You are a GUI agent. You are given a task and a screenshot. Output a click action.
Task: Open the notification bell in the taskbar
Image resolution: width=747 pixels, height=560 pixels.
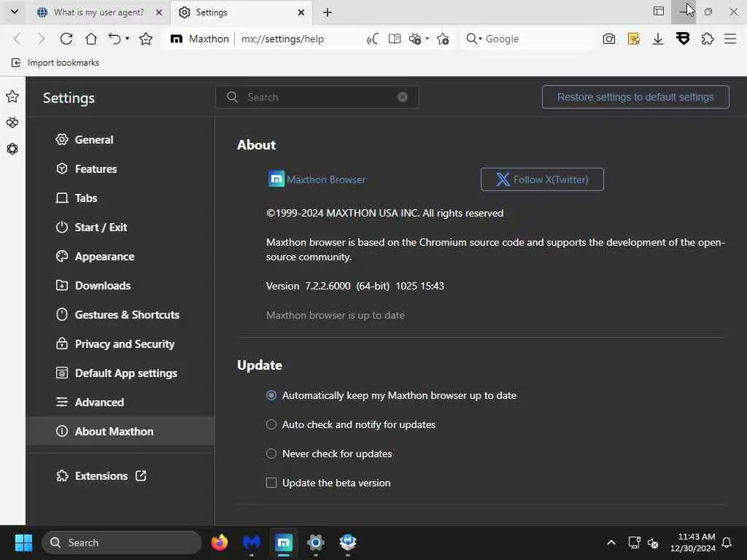(727, 542)
